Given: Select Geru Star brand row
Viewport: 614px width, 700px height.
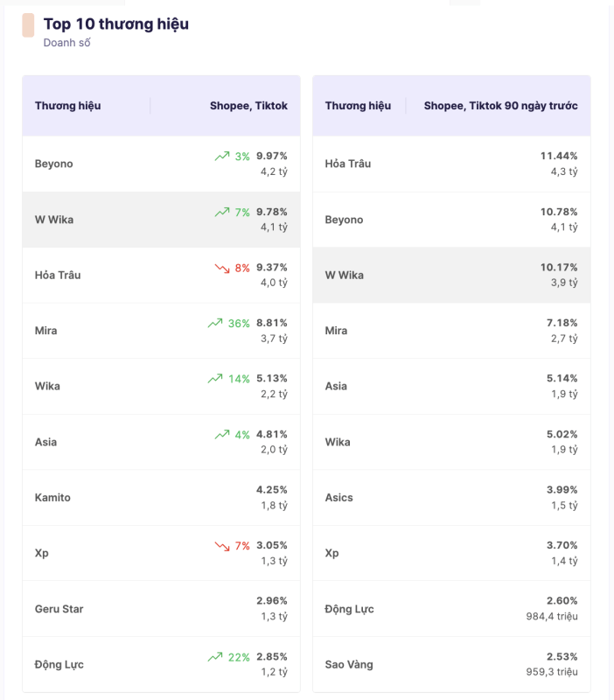Looking at the screenshot, I should click(59, 609).
